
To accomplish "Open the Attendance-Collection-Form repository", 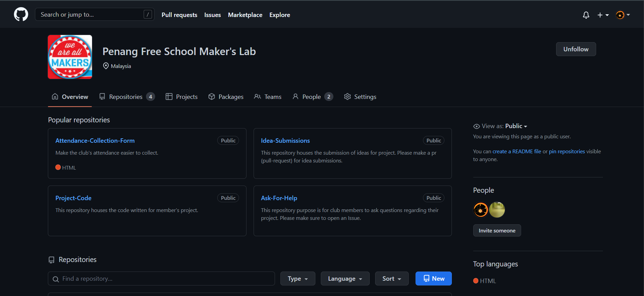I will pos(95,141).
